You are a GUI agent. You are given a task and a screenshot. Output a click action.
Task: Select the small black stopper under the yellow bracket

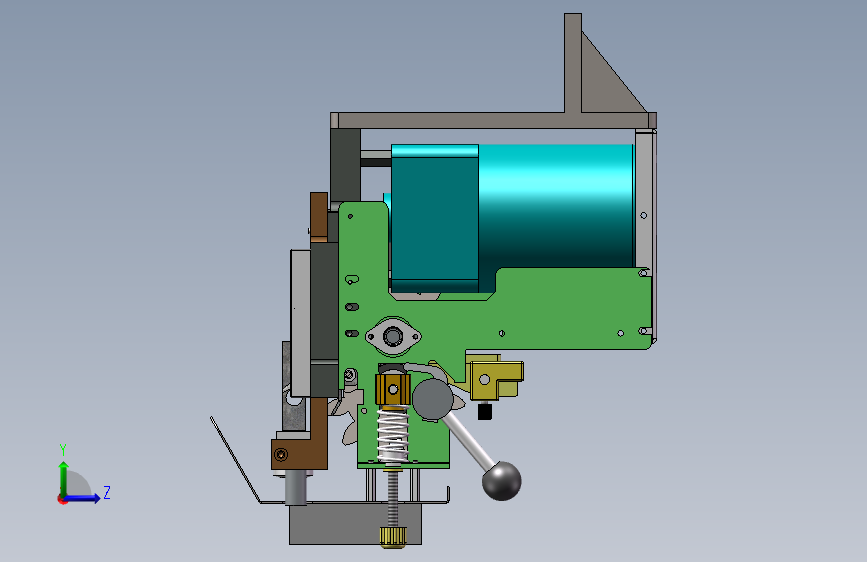click(484, 412)
